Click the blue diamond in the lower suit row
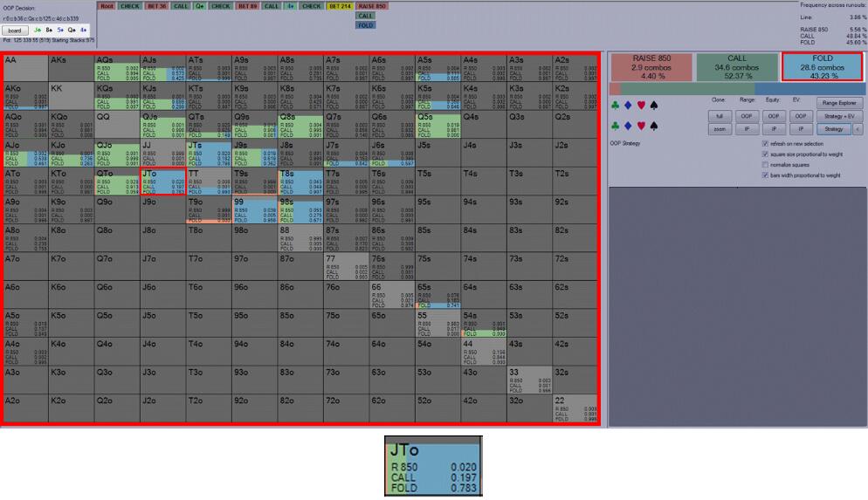Screen dimensions: 868x500 click(628, 127)
